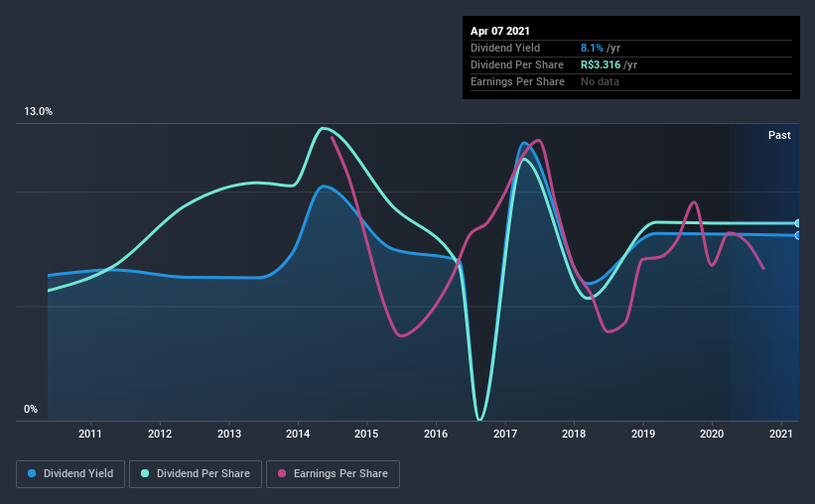This screenshot has height=504, width=815.
Task: Click the 0% y-axis label
Action: click(31, 409)
